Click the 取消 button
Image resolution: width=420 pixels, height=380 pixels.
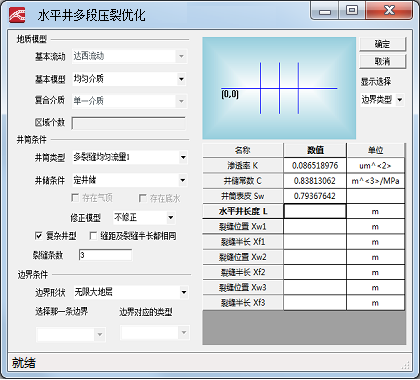point(382,61)
